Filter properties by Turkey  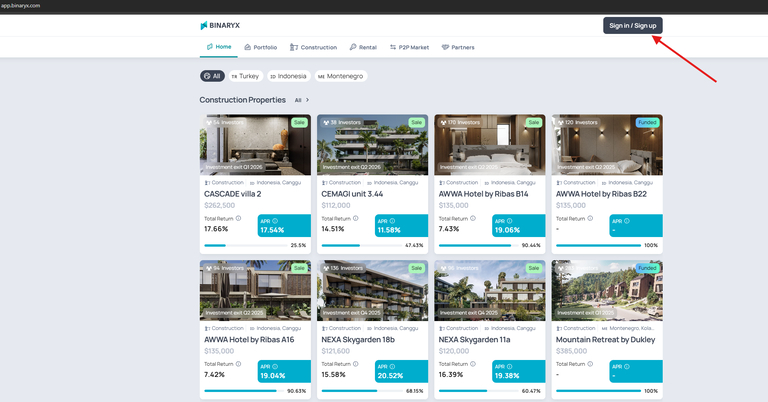click(x=245, y=76)
